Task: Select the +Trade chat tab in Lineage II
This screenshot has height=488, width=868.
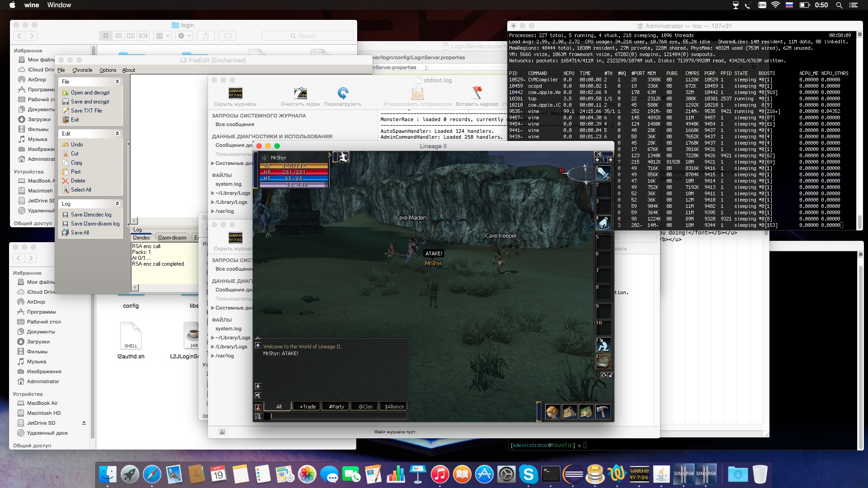Action: pyautogui.click(x=307, y=407)
